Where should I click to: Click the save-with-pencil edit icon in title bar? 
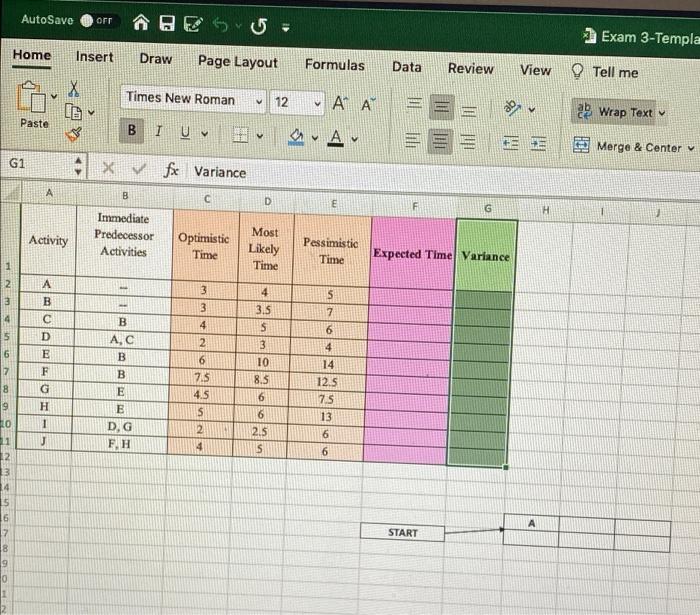[193, 24]
